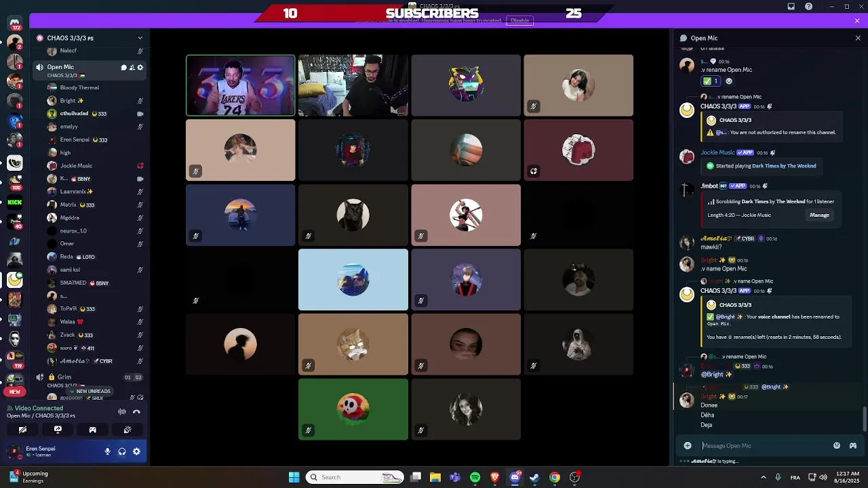868x488 pixels.
Task: Add reaction to rename message
Action: click(x=729, y=81)
